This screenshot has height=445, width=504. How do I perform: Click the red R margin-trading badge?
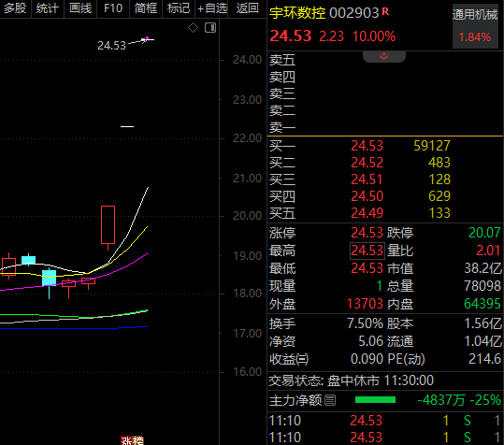pyautogui.click(x=385, y=12)
